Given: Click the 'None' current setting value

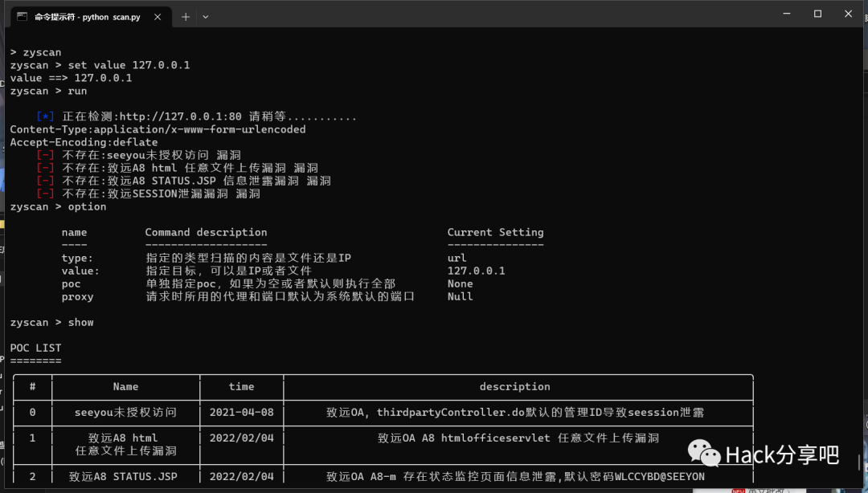Looking at the screenshot, I should coord(460,284).
